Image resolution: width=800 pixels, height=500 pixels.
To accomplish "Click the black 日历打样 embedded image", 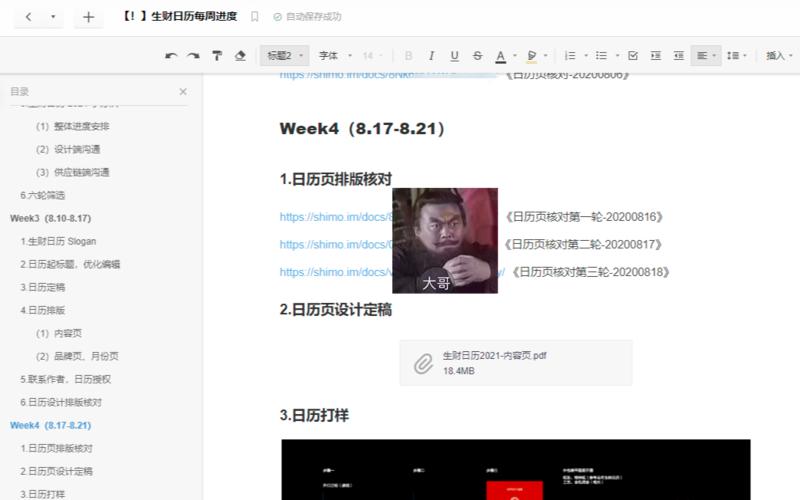I will pos(516,469).
